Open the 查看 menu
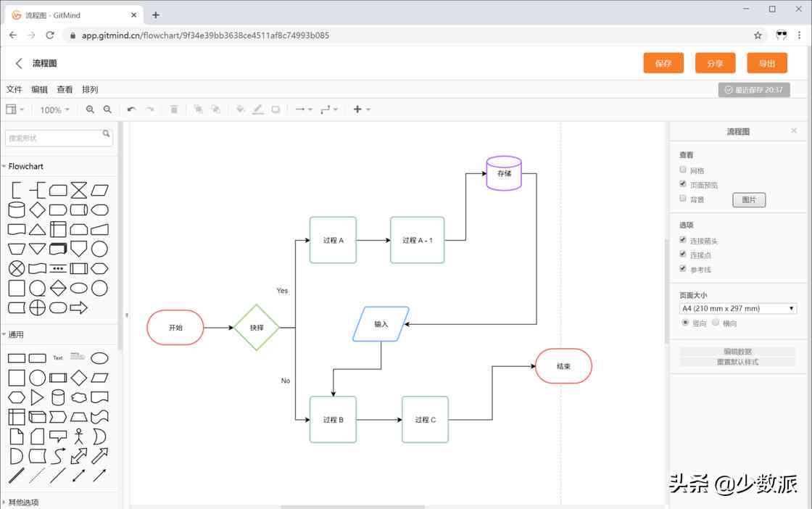The image size is (812, 509). tap(65, 89)
